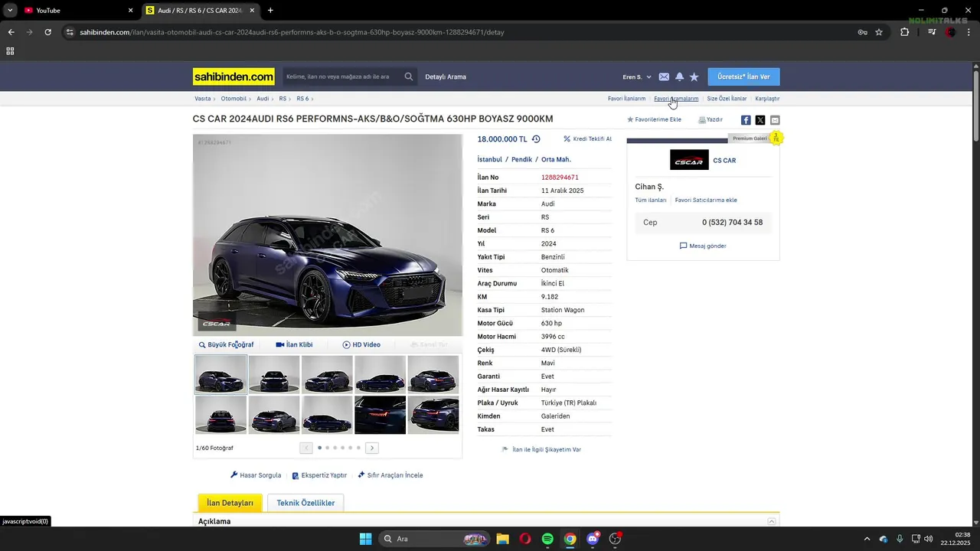Click İlan ile İlgili Şikayetim Var

541,449
